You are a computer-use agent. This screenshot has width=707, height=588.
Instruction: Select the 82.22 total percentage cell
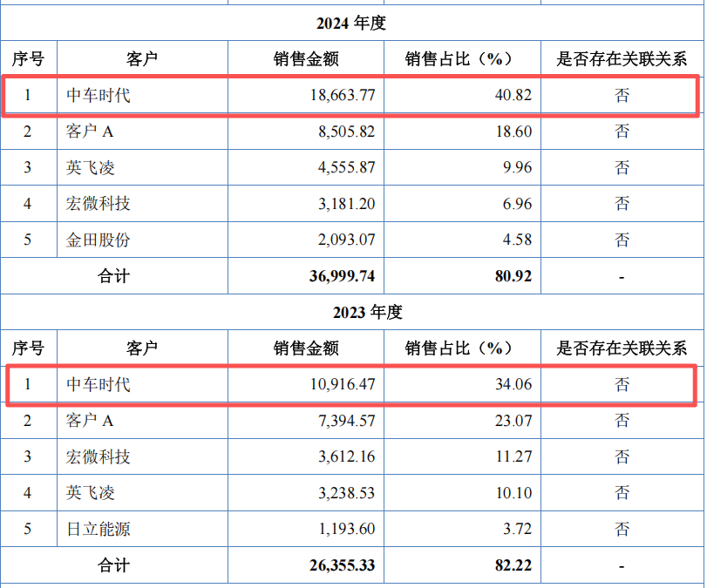pyautogui.click(x=513, y=565)
